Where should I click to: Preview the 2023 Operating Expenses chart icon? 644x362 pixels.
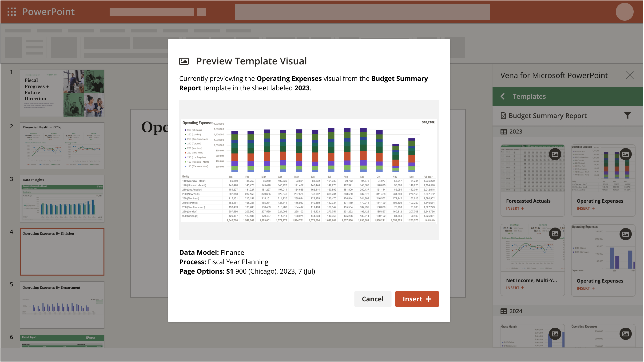625,154
